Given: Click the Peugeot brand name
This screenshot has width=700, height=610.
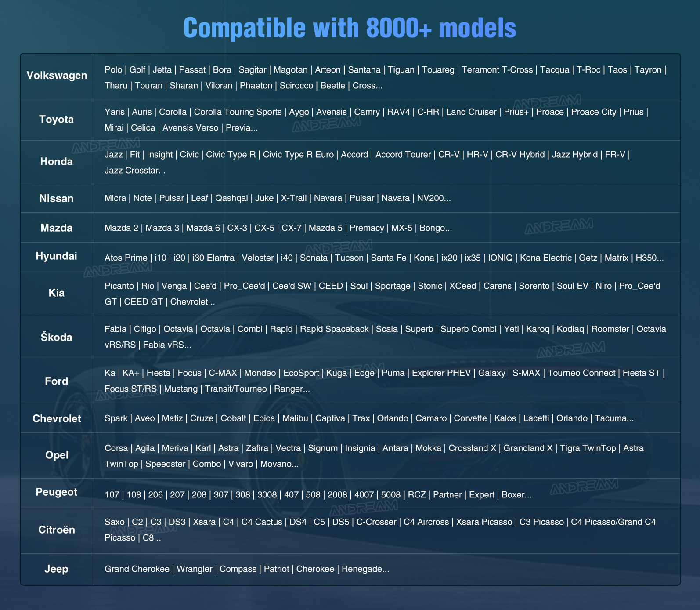Looking at the screenshot, I should [x=56, y=492].
